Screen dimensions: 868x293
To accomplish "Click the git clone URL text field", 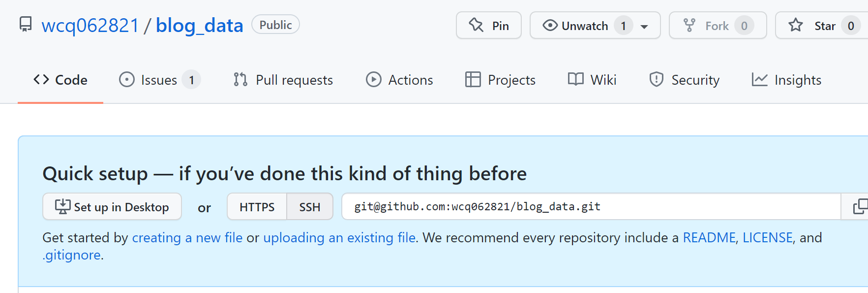I will [591, 206].
